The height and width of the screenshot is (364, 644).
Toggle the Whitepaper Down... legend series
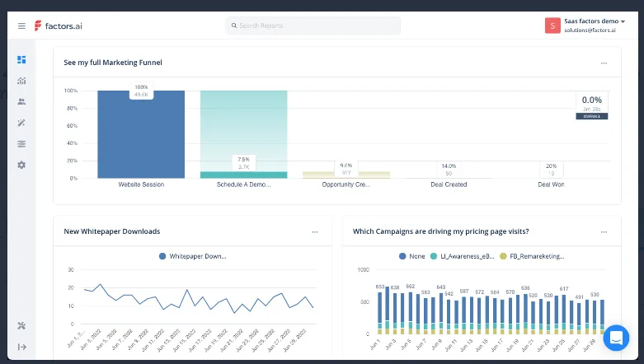[193, 256]
